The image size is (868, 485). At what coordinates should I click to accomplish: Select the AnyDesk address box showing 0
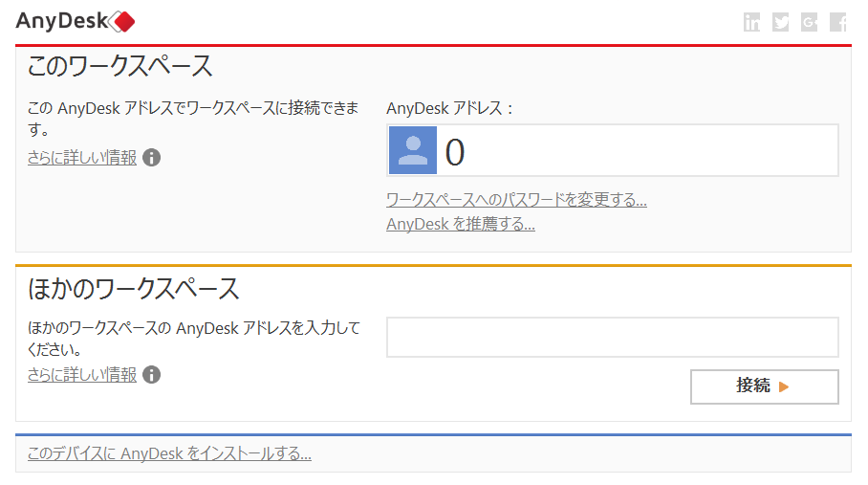click(x=613, y=150)
